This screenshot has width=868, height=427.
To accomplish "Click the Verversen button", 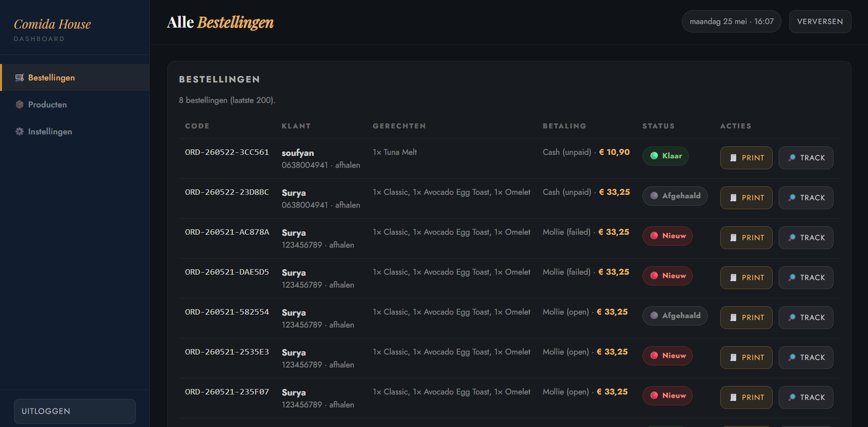I will (820, 22).
